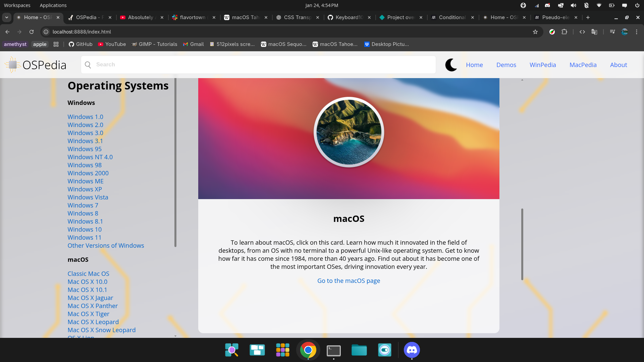This screenshot has height=362, width=644.
Task: Bookmark this page with star icon
Action: coord(535,32)
